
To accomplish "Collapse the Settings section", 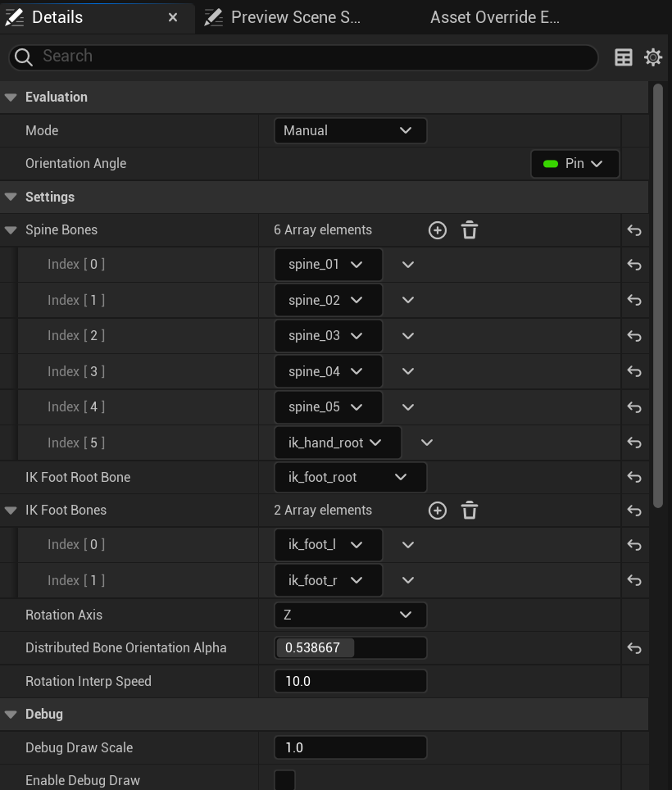I will click(x=11, y=197).
